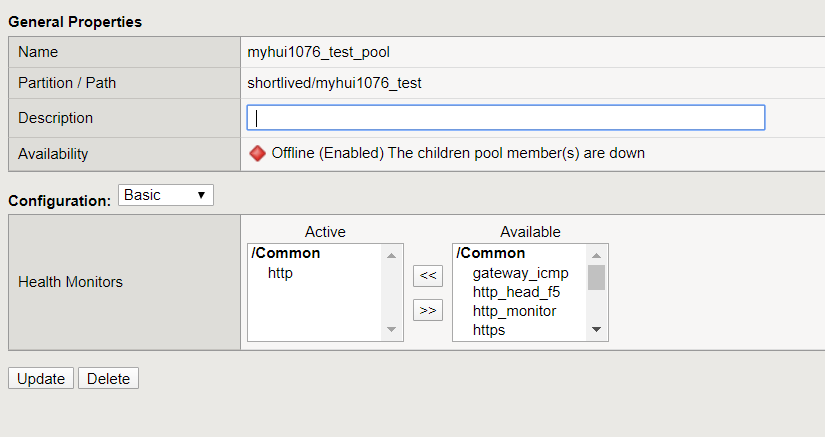Click the >> move-to-available button
Image resolution: width=825 pixels, height=437 pixels.
point(428,310)
